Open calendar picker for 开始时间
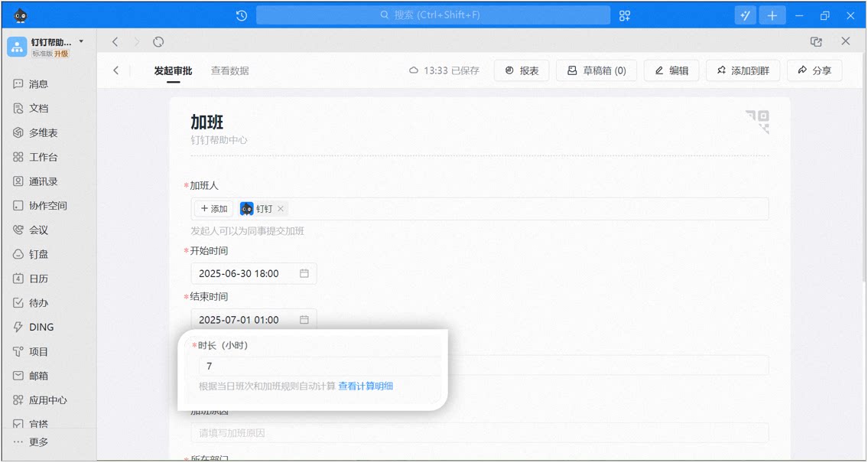Image resolution: width=868 pixels, height=463 pixels. (304, 274)
